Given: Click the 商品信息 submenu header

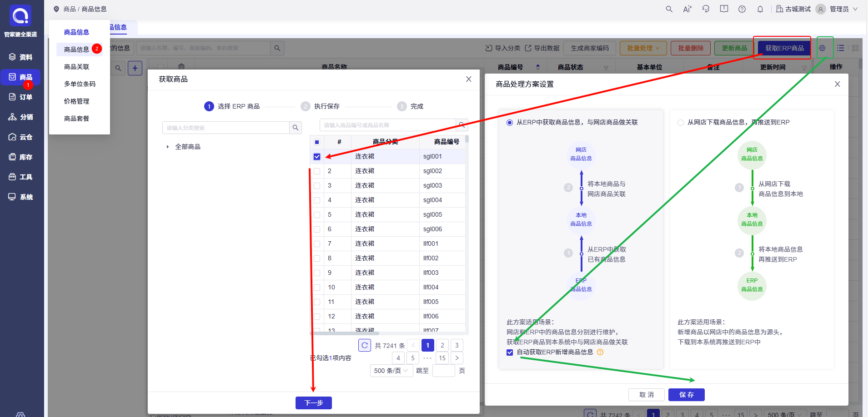Looking at the screenshot, I should [76, 32].
